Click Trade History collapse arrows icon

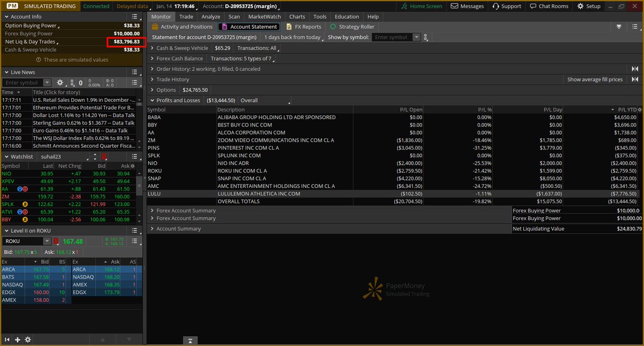click(x=635, y=79)
